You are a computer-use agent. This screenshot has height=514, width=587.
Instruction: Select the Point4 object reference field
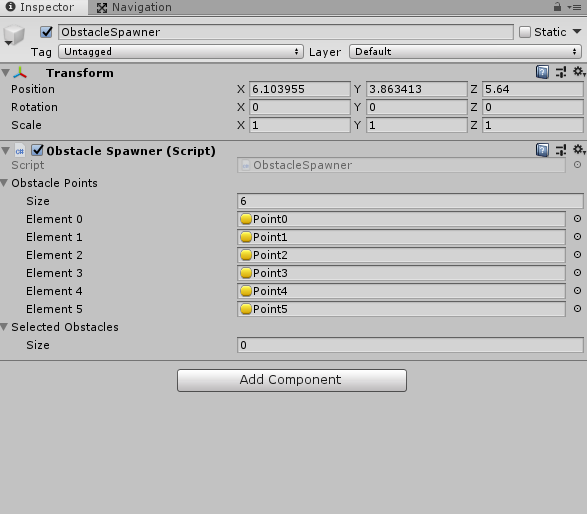pos(401,291)
